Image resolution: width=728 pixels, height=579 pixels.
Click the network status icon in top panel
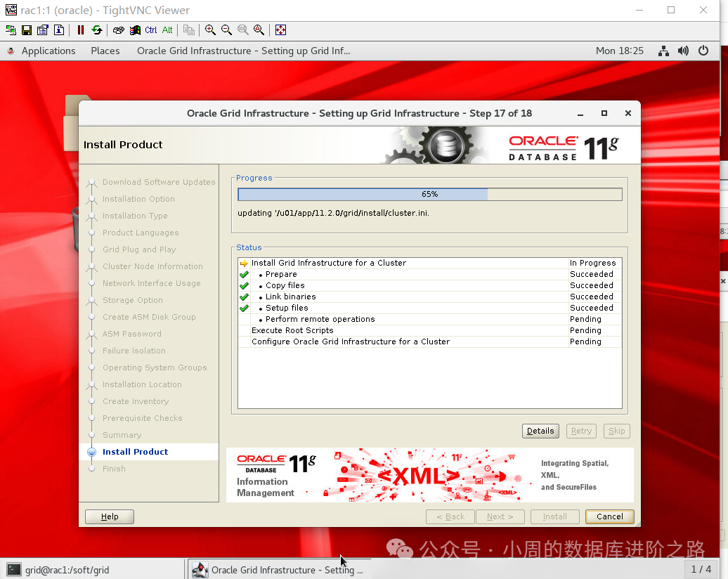click(x=663, y=51)
